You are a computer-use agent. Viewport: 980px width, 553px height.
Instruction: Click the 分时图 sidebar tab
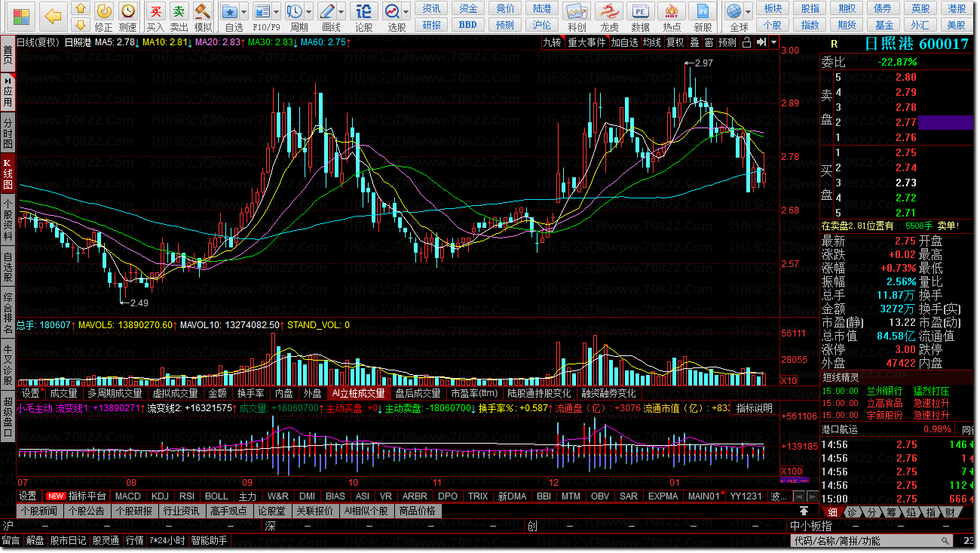[x=8, y=133]
